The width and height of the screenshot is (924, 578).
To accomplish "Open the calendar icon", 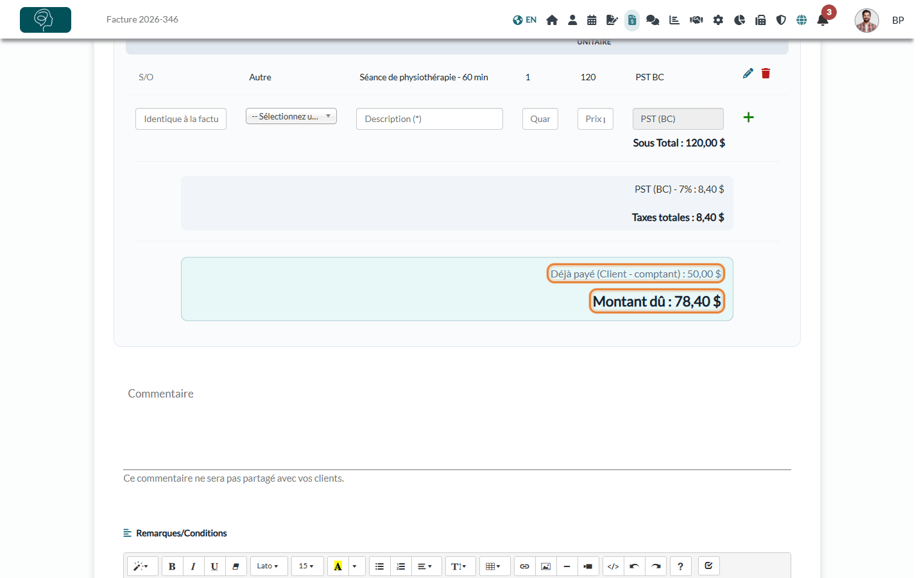I will click(592, 20).
